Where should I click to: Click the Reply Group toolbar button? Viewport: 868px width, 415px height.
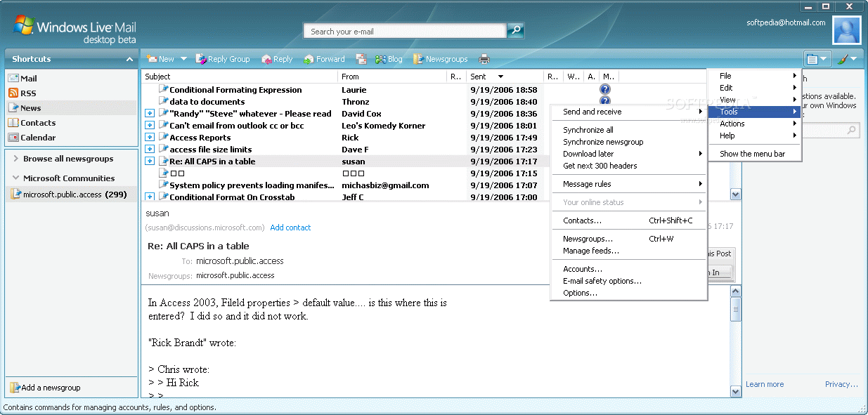point(223,59)
